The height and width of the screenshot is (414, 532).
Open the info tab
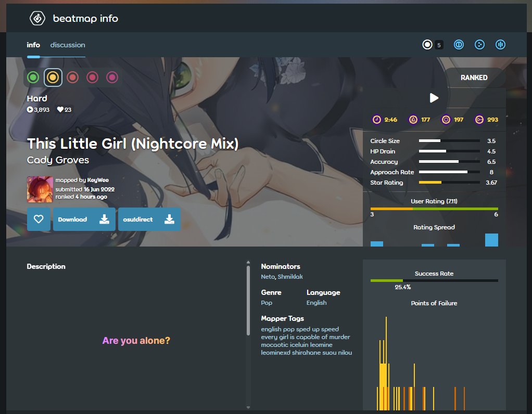(x=33, y=45)
